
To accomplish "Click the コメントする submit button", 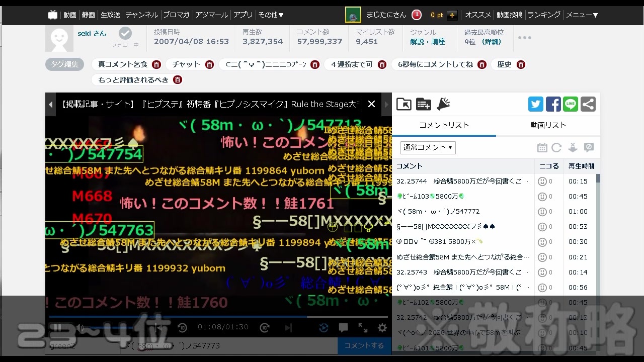I will [x=364, y=345].
